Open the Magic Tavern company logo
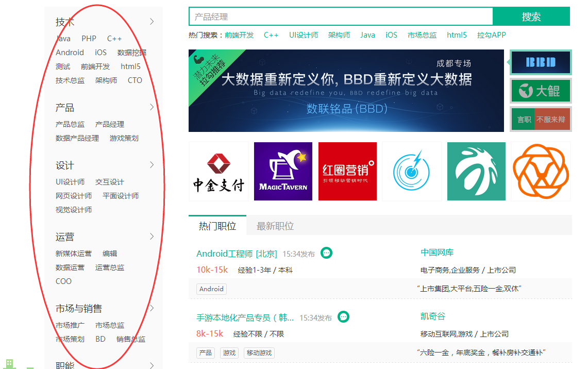588x369 pixels. click(283, 172)
